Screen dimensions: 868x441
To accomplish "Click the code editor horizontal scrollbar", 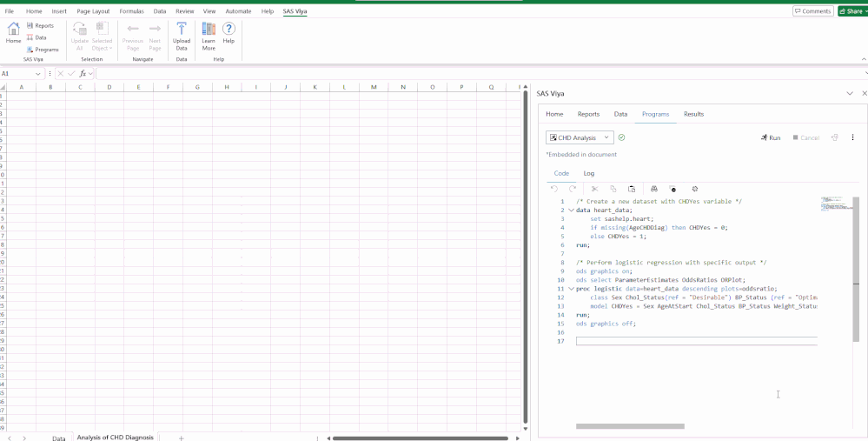I will 630,426.
